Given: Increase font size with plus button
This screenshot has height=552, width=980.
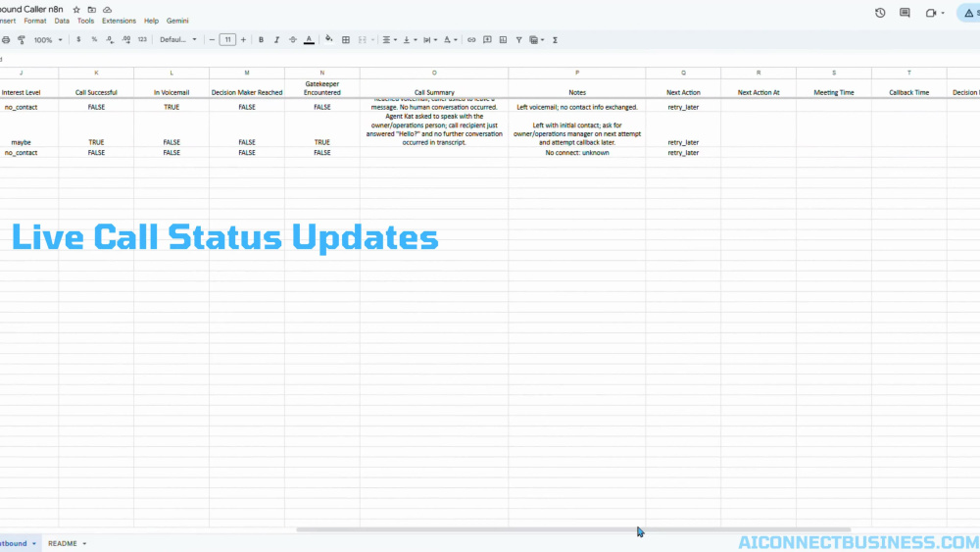Looking at the screenshot, I should click(243, 39).
